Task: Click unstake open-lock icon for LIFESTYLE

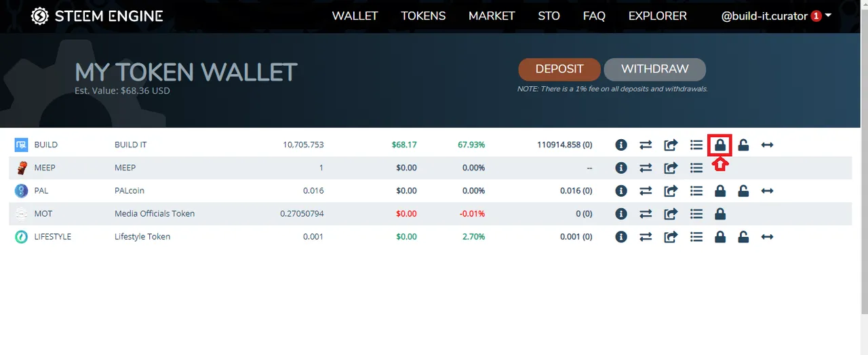Action: pyautogui.click(x=743, y=237)
